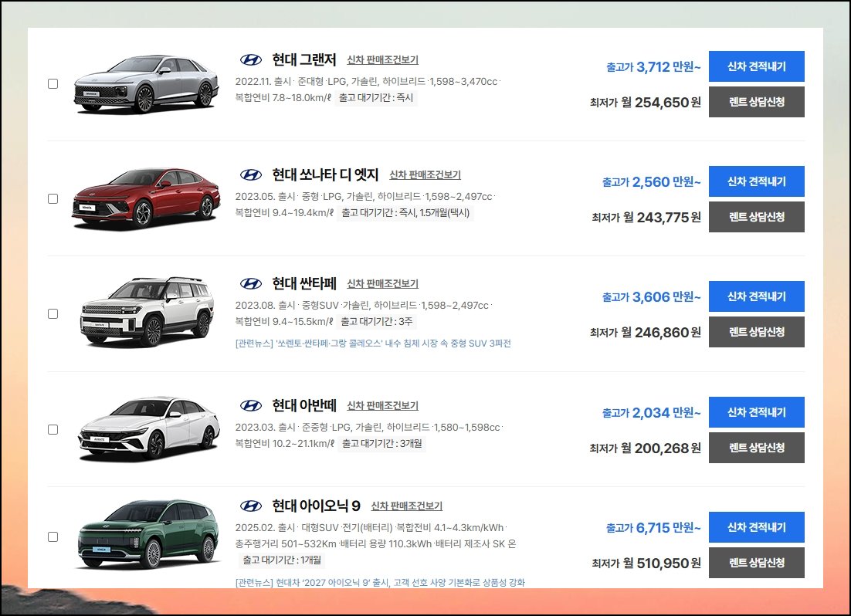Click the 출고가 3,712 만원~ price
Screen dimensions: 851x616
[x=653, y=66]
